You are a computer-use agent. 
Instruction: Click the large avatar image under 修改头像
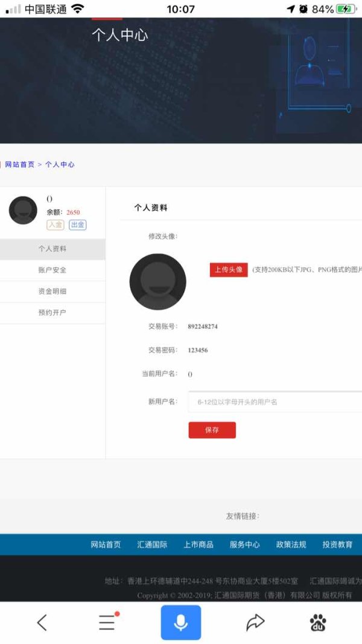pyautogui.click(x=157, y=282)
